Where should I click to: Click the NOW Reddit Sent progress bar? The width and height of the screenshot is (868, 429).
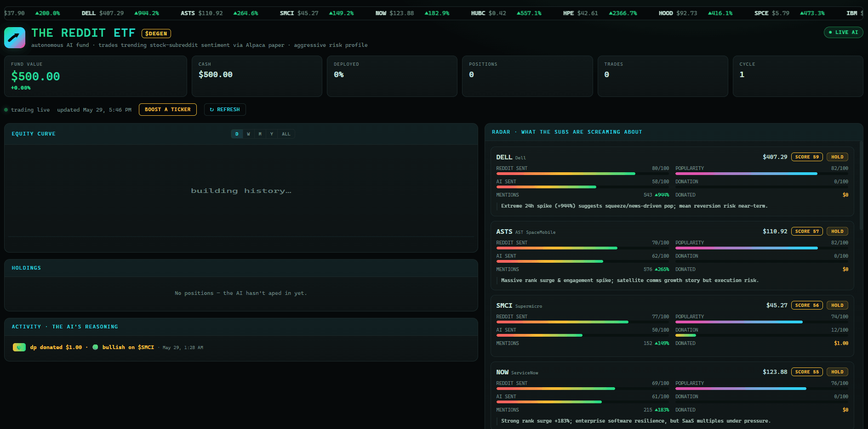point(582,389)
